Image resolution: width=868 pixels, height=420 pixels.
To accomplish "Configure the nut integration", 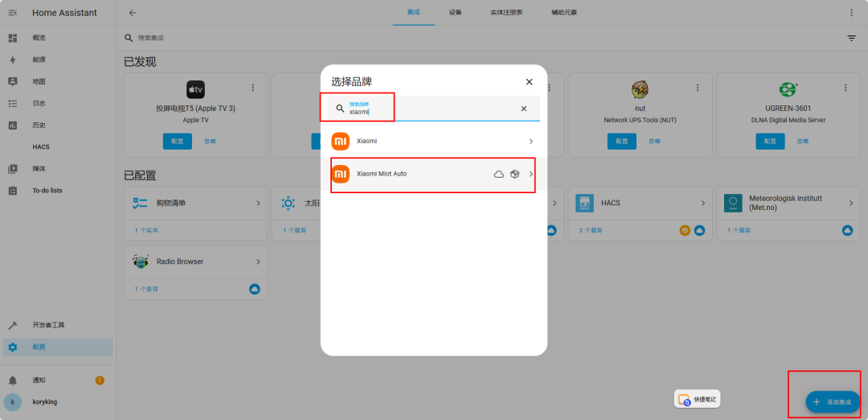I will [x=621, y=142].
